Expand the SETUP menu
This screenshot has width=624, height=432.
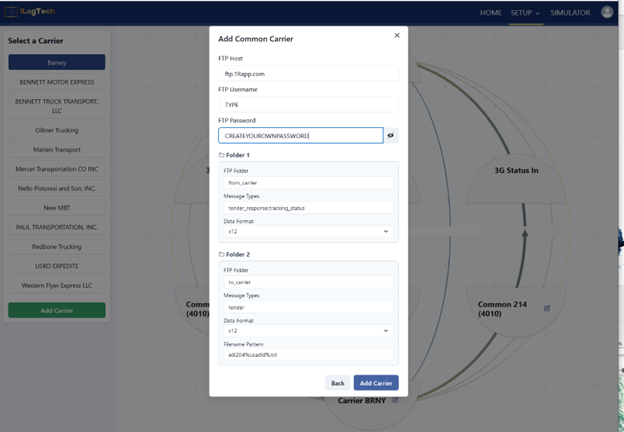(525, 13)
